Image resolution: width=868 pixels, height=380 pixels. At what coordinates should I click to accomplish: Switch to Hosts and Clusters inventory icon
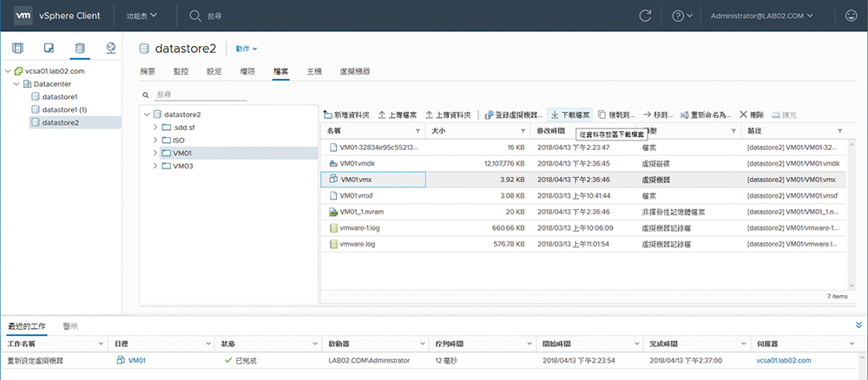click(18, 48)
